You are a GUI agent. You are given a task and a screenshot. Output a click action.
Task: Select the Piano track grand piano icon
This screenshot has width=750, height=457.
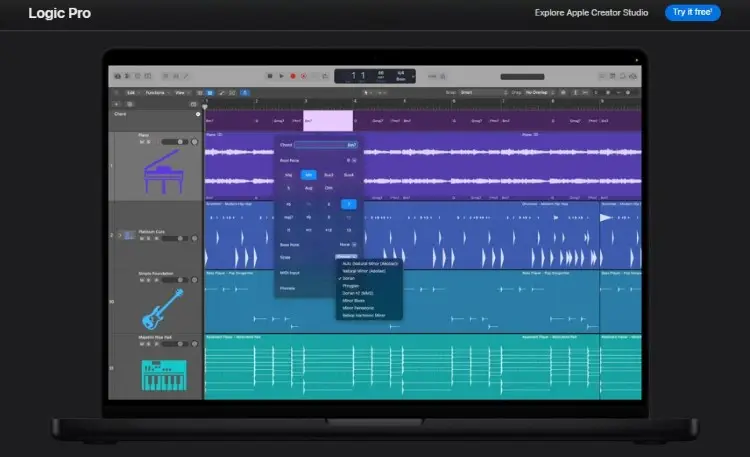(x=164, y=171)
